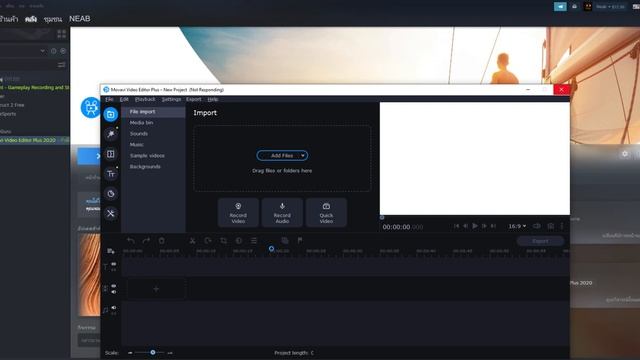Image resolution: width=640 pixels, height=360 pixels.
Task: Click the Color adjustments icon
Action: 239,240
